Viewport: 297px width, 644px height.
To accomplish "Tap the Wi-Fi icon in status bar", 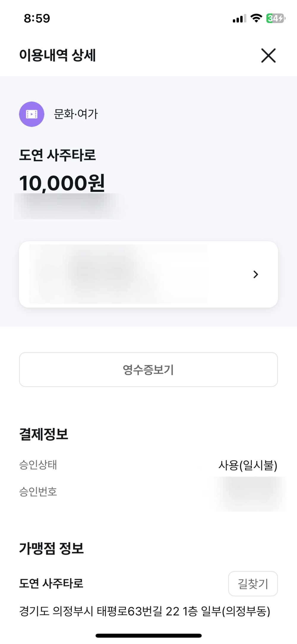I will [x=256, y=18].
